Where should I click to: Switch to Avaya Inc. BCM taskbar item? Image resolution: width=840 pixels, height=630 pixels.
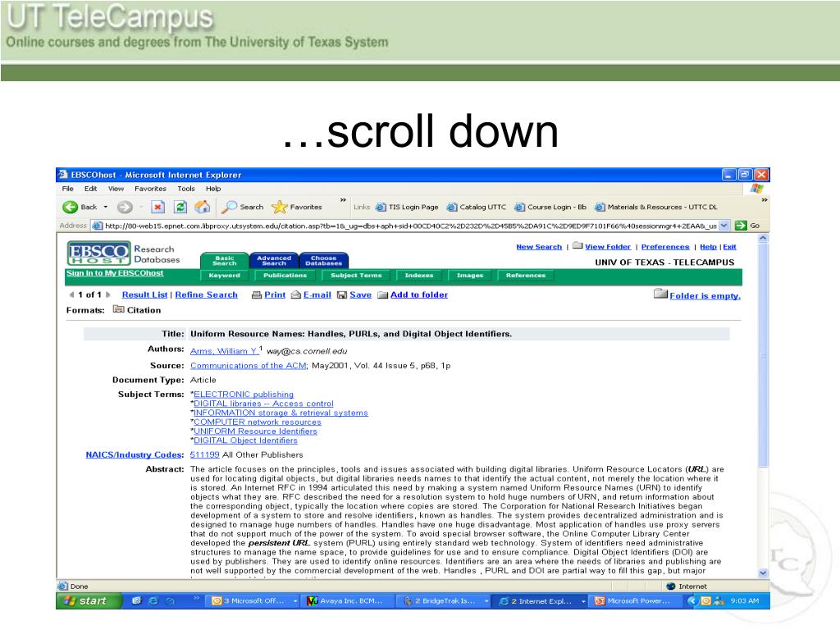[x=348, y=601]
